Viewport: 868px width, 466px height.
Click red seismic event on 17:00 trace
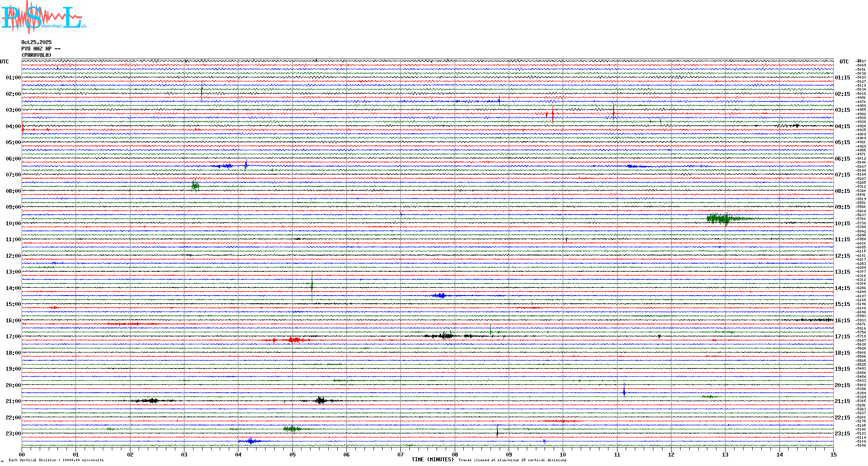pos(294,340)
